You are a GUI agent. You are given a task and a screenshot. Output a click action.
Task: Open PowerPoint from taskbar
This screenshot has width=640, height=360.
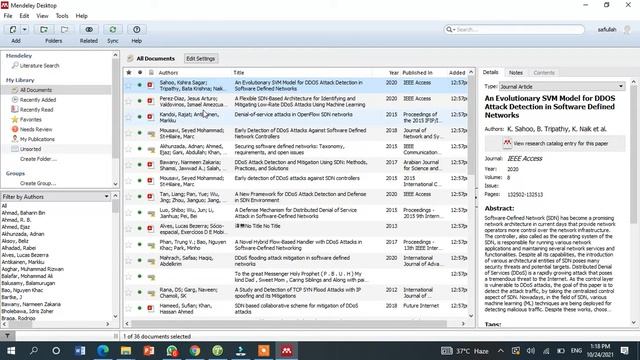[x=149, y=351]
